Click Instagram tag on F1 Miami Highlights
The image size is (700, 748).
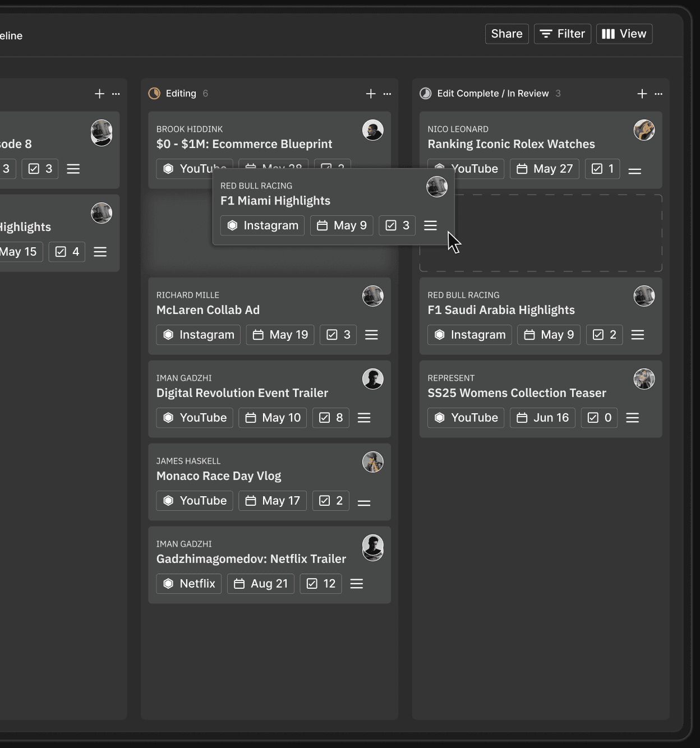[x=262, y=225]
